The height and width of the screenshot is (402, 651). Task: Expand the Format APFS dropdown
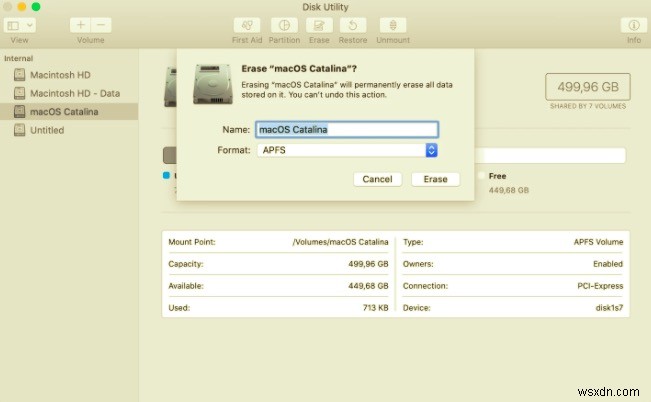click(x=431, y=150)
